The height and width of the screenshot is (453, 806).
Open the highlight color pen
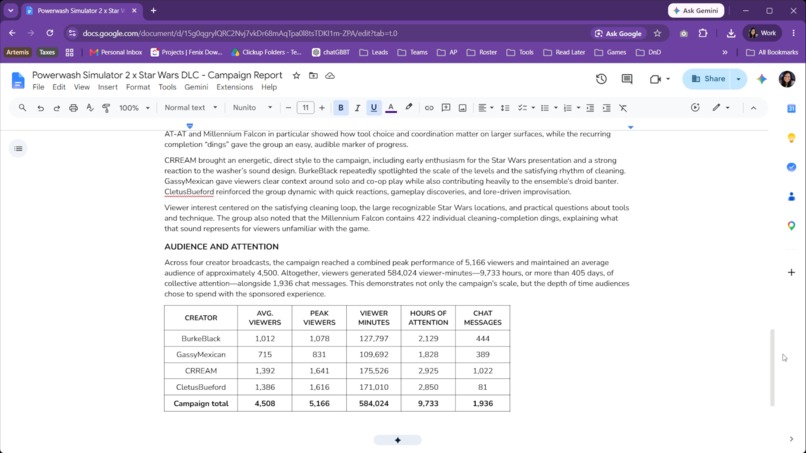coord(409,107)
